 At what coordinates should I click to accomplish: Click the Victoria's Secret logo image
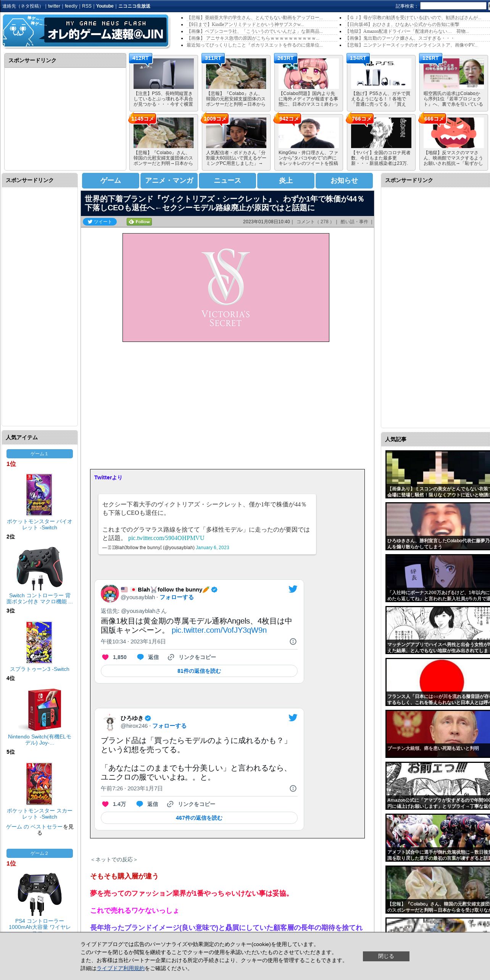tap(226, 287)
